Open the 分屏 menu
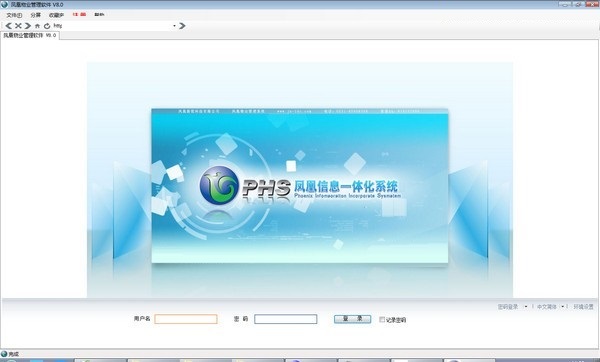This screenshot has height=362, width=600. [35, 15]
